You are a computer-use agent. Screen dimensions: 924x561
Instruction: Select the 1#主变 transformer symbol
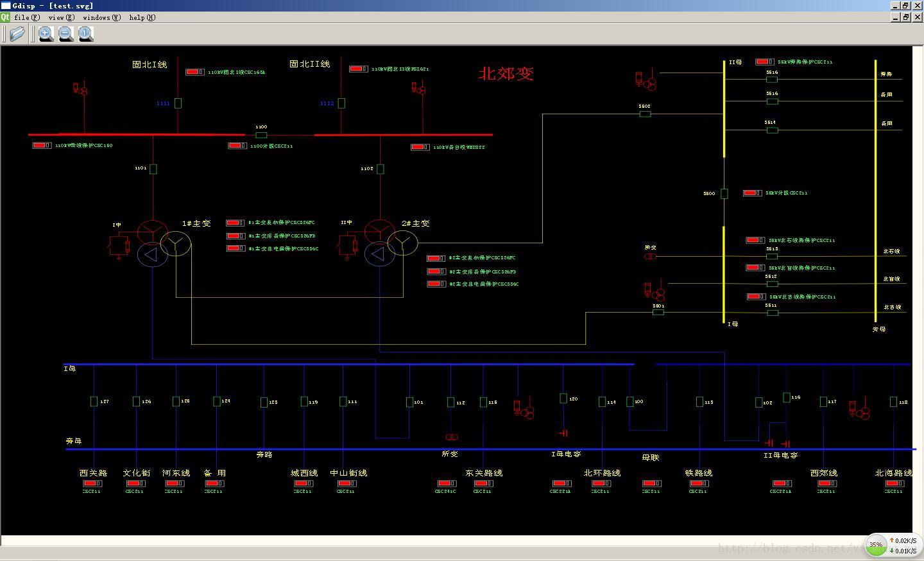[x=164, y=243]
